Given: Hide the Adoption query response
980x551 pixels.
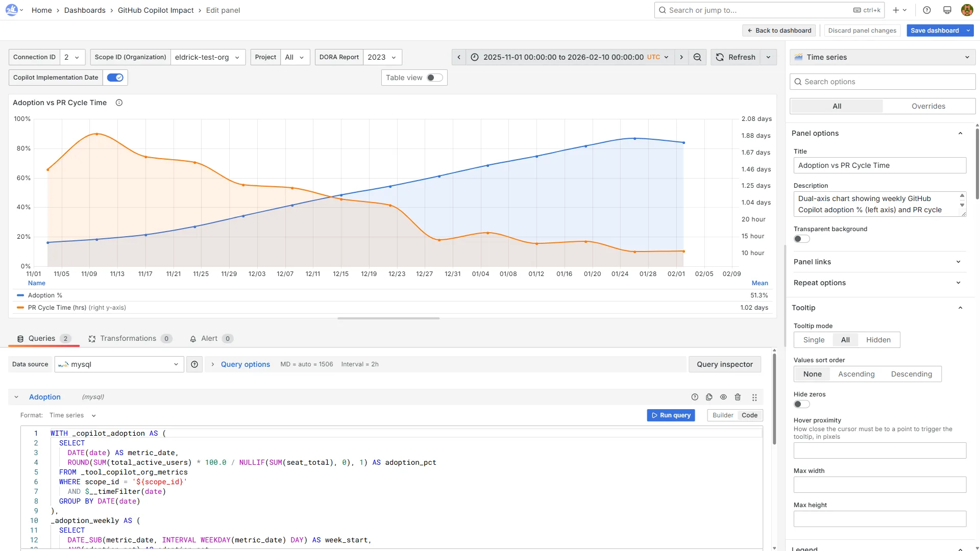Looking at the screenshot, I should pos(723,397).
